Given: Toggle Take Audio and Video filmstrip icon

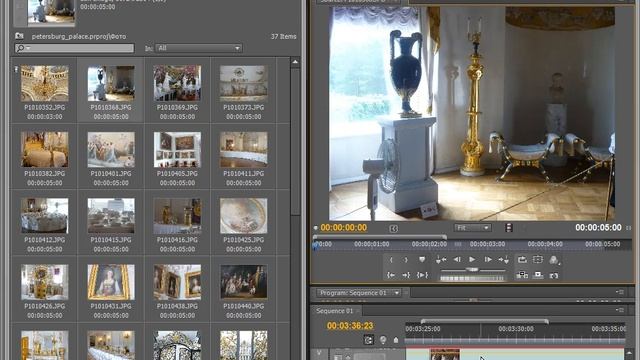Looking at the screenshot, I should coord(509,228).
